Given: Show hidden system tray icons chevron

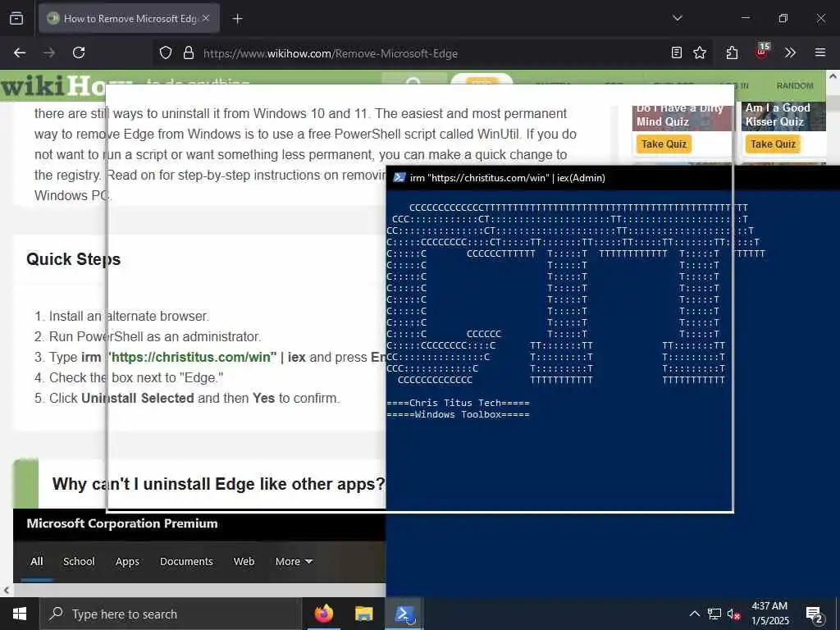Looking at the screenshot, I should tap(694, 614).
